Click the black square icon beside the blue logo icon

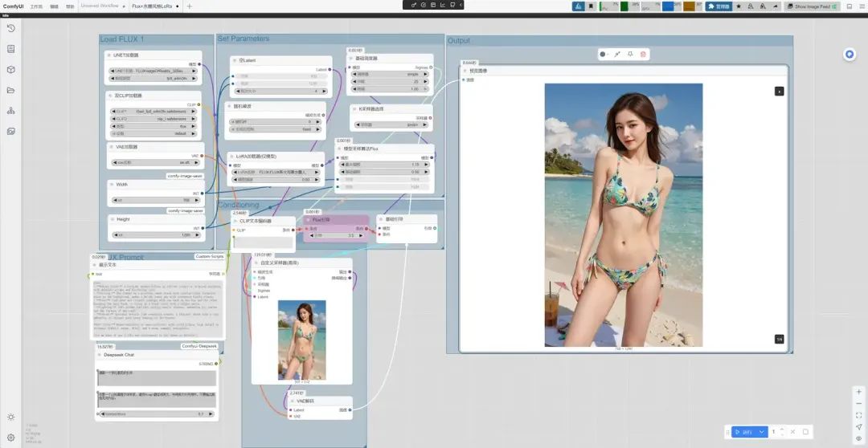point(592,6)
